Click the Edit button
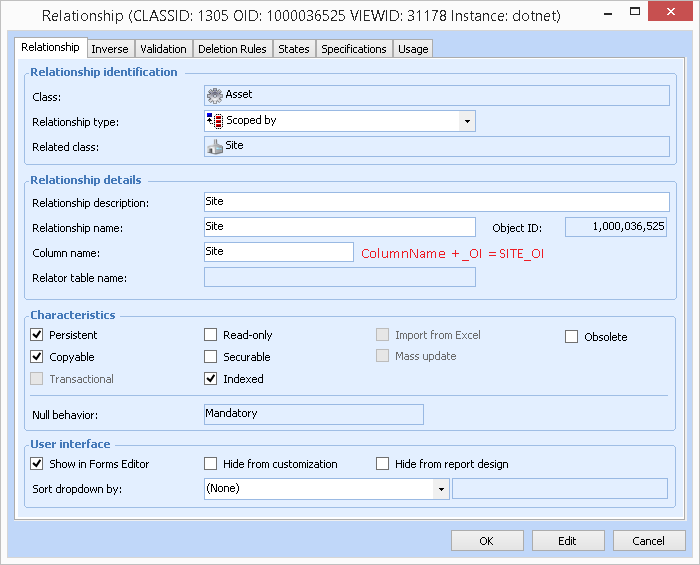700x565 pixels. pos(567,541)
